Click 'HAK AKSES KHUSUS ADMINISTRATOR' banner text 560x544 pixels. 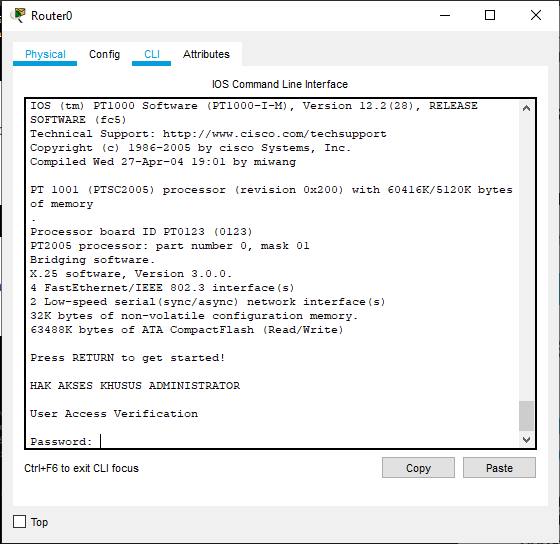pyautogui.click(x=135, y=386)
